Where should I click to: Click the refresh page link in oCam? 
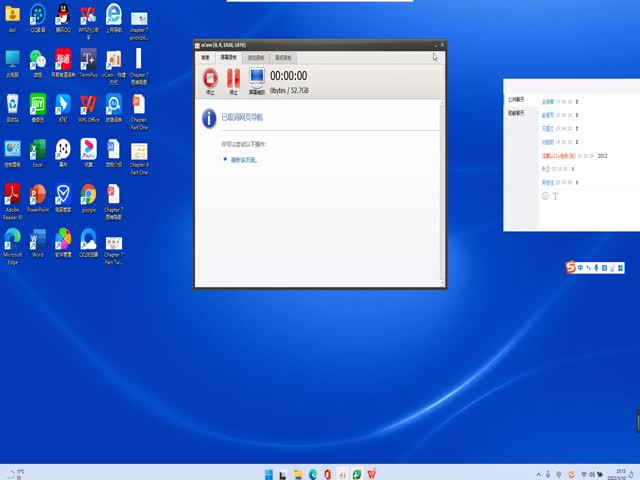pos(243,159)
